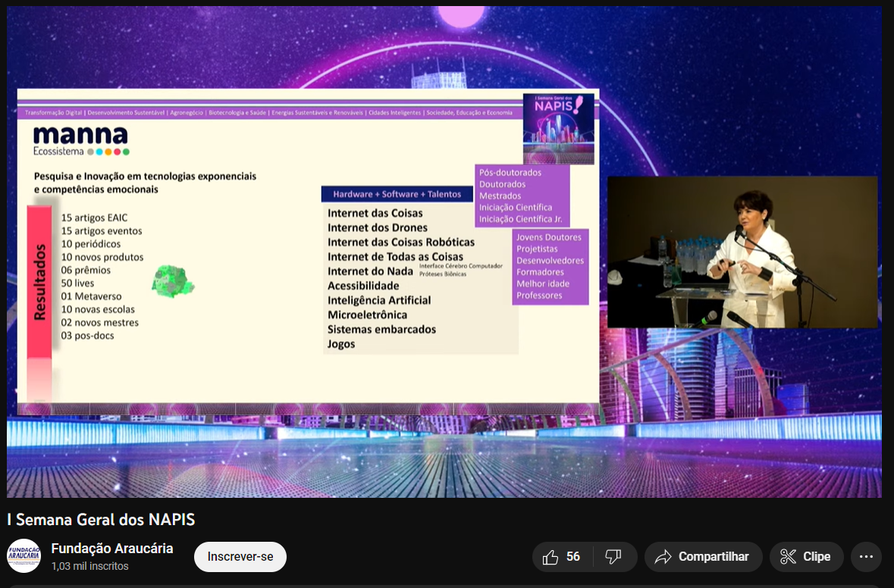Click the 'Hardware + Software + Talentos' slide header

[397, 194]
